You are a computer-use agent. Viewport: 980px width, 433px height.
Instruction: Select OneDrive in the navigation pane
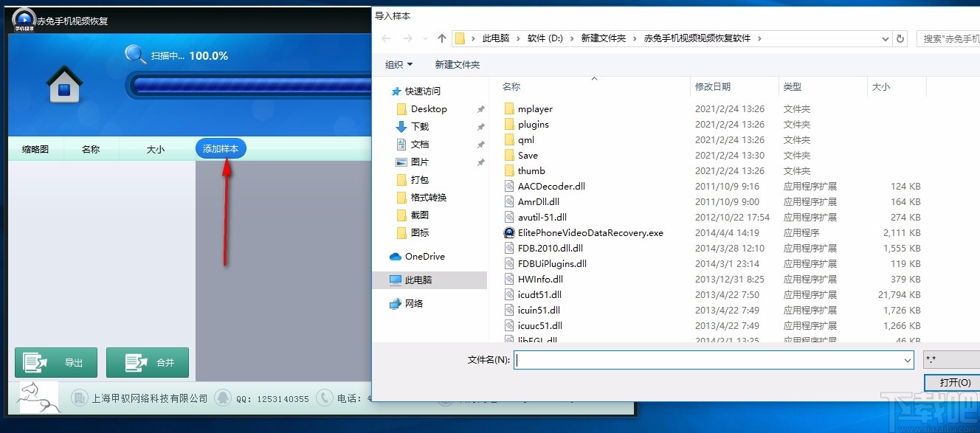click(x=424, y=256)
